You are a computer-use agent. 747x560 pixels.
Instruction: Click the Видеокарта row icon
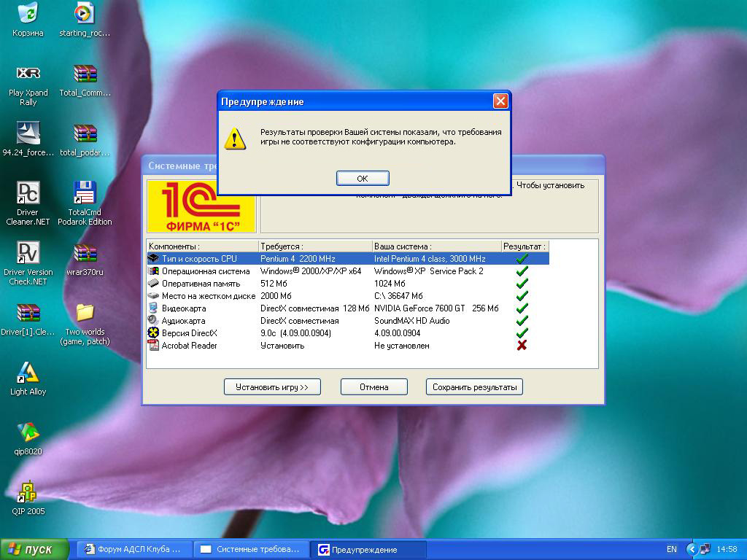tap(153, 308)
